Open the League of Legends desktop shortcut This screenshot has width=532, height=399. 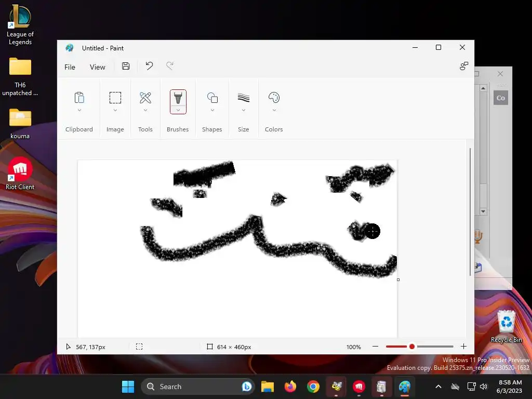click(20, 25)
